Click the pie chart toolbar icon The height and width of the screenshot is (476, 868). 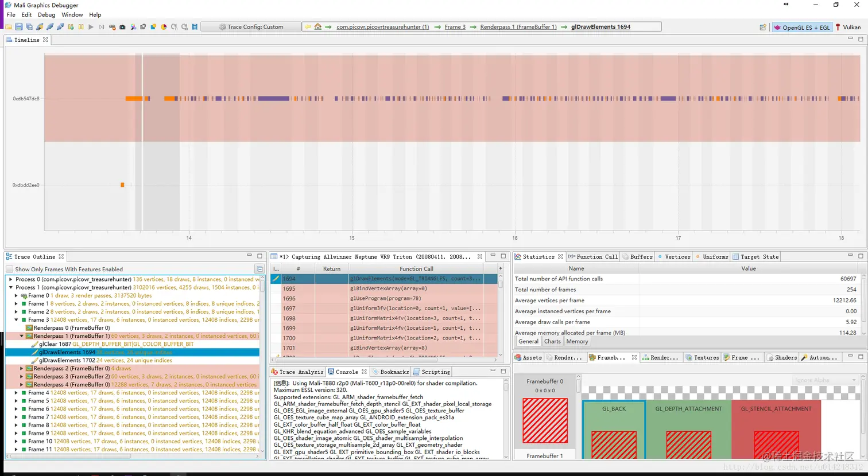pos(164,27)
